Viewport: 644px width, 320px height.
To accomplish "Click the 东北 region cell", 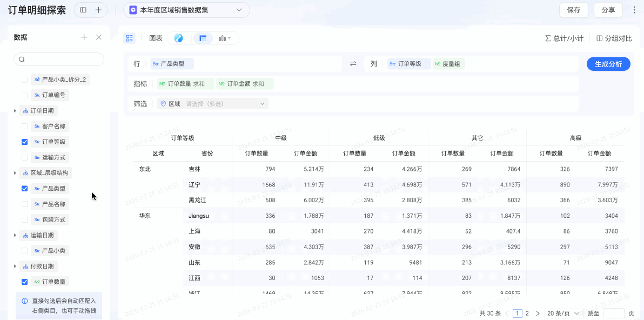I will pyautogui.click(x=145, y=169).
